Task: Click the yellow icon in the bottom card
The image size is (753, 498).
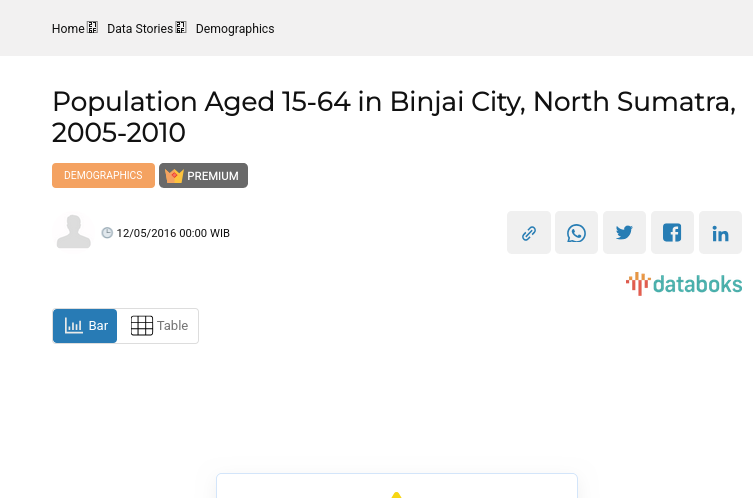Action: [x=397, y=493]
